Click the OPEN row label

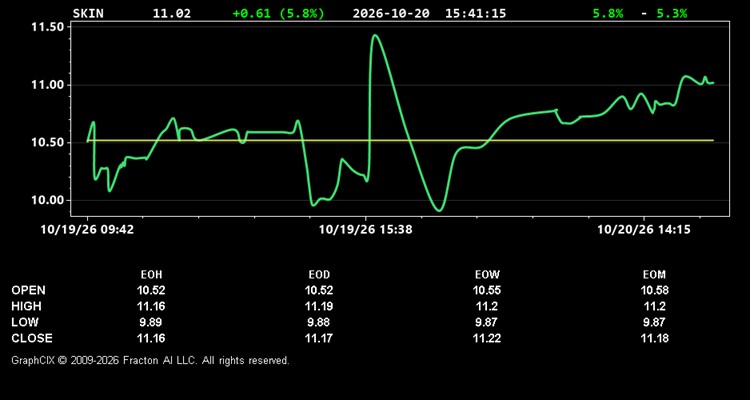click(29, 290)
